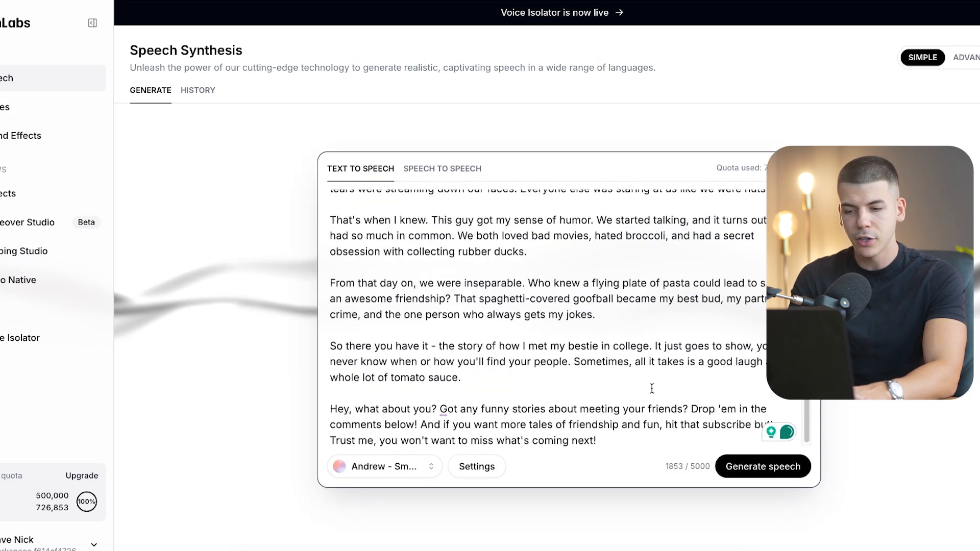Viewport: 980px width, 551px height.
Task: Expand the user account Nick expander
Action: coord(93,543)
